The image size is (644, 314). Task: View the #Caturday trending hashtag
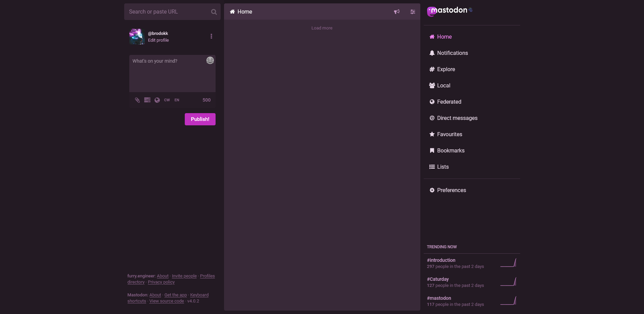pyautogui.click(x=438, y=279)
